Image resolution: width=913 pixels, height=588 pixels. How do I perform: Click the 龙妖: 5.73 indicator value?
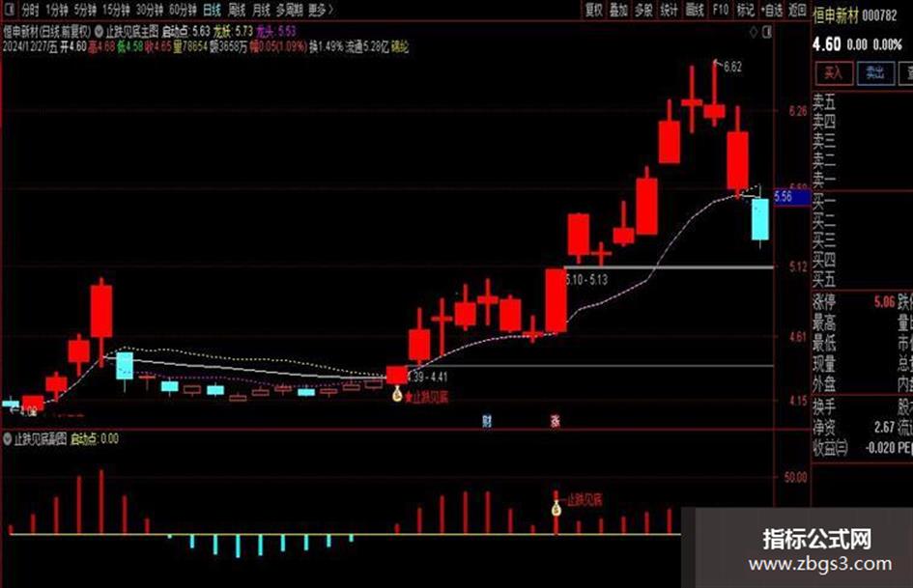[x=233, y=31]
